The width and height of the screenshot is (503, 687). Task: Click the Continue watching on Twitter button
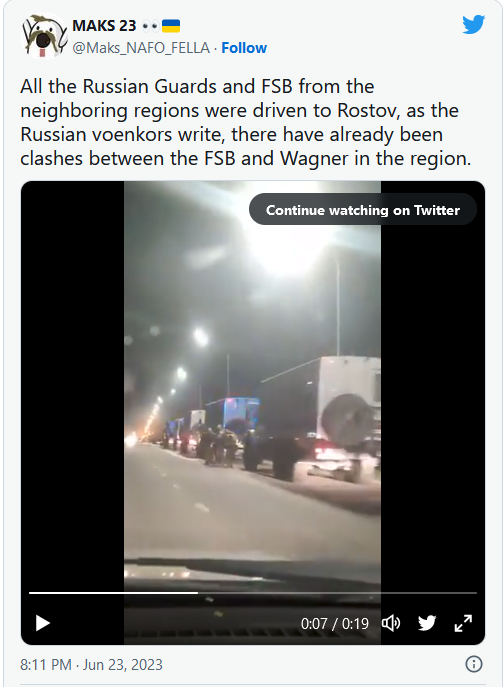click(363, 210)
